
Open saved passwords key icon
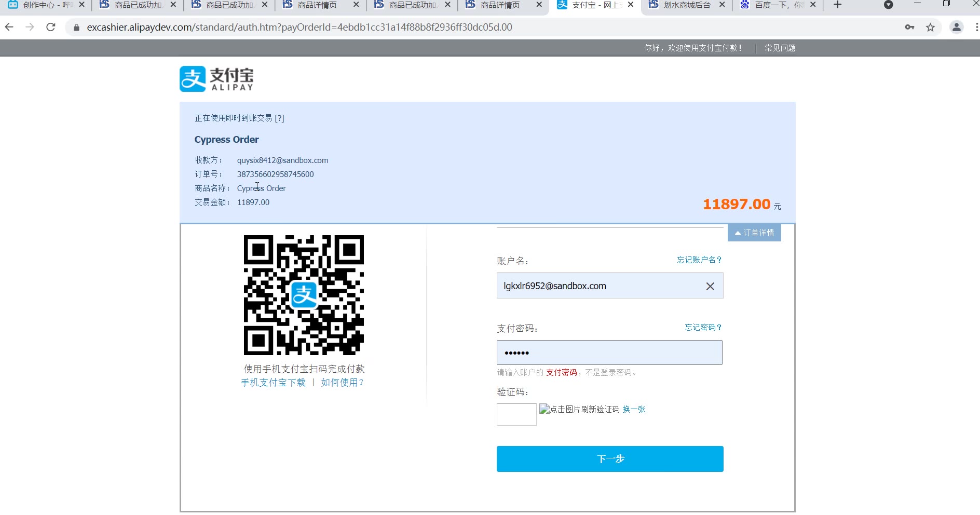click(x=909, y=27)
